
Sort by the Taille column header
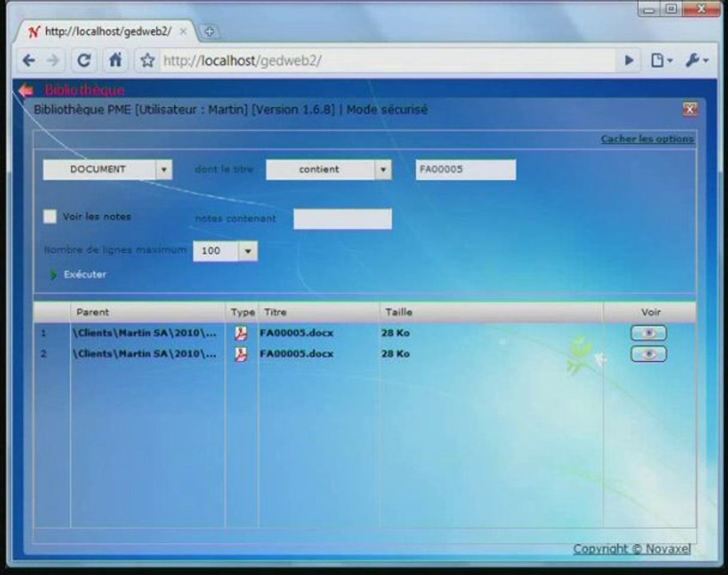(x=491, y=312)
